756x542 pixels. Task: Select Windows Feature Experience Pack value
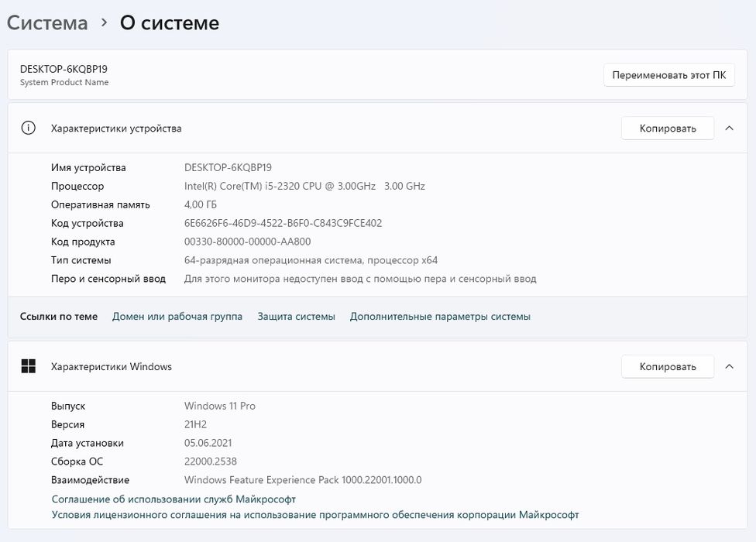(x=303, y=480)
